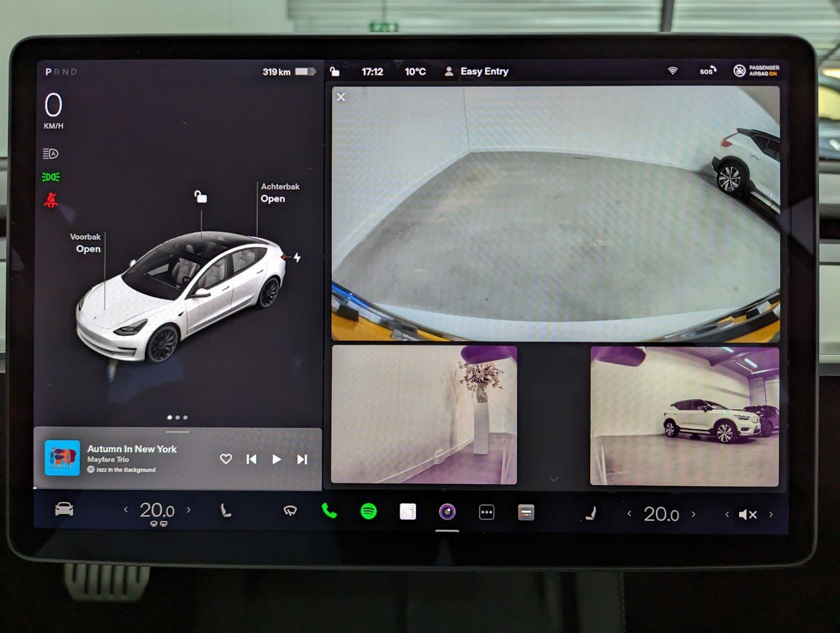Lower the passenger temperature with left arrow
The width and height of the screenshot is (840, 633).
coord(629,514)
